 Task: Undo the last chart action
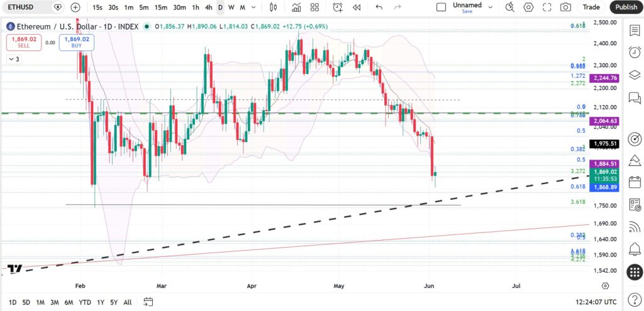379,7
